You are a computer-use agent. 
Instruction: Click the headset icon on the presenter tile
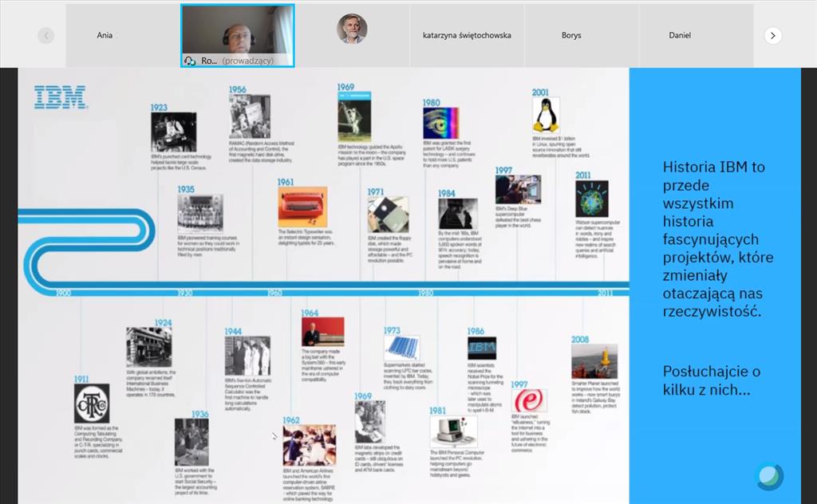[190, 61]
